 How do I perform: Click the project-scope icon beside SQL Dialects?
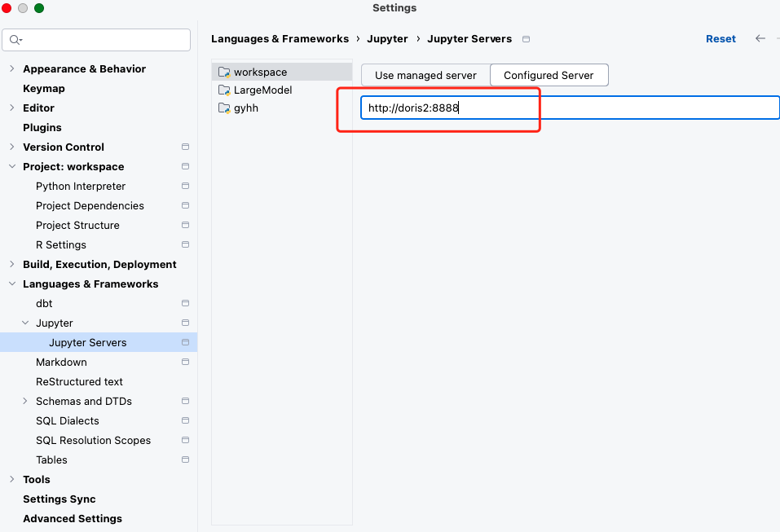[186, 420]
